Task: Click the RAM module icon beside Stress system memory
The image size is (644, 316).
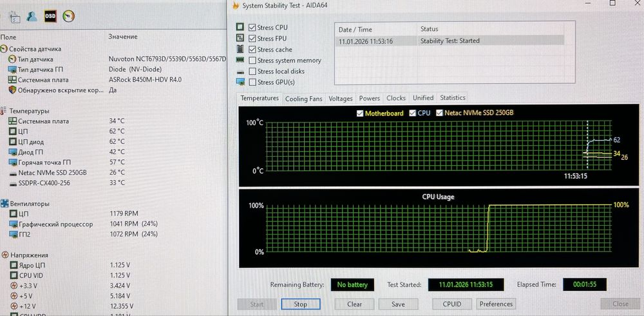Action: click(x=240, y=60)
